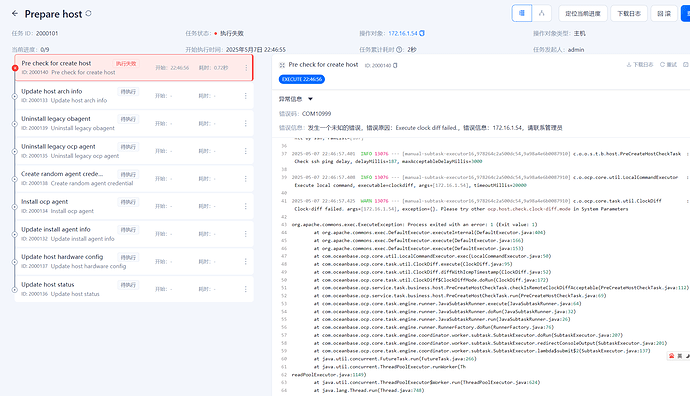Open menu dots on Pre check for create host
Screen dimensions: 690x396
[246, 68]
